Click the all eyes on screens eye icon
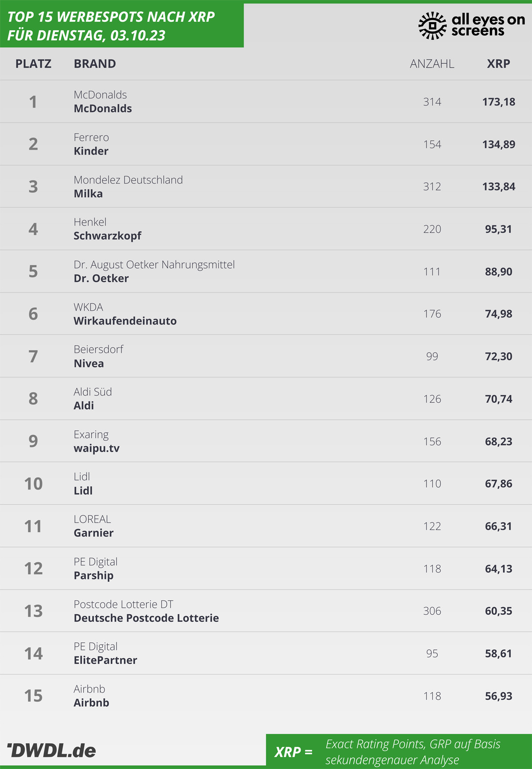 tap(432, 26)
